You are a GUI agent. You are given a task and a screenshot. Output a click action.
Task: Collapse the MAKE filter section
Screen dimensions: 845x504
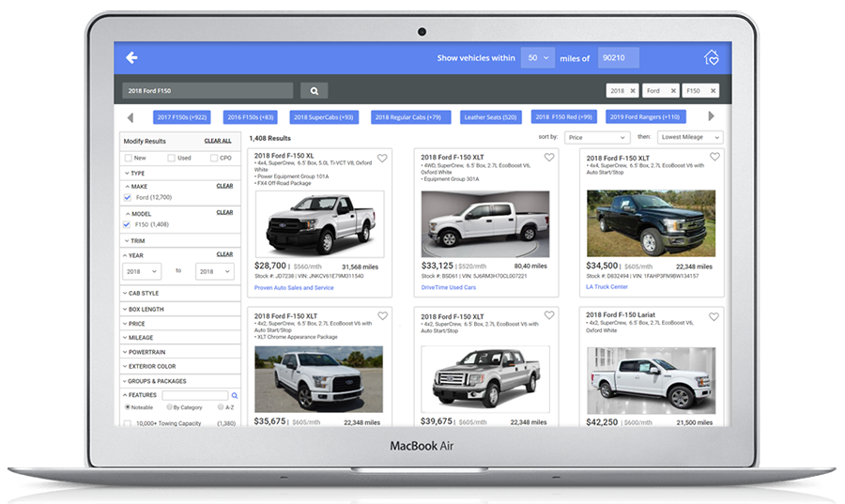tap(135, 187)
